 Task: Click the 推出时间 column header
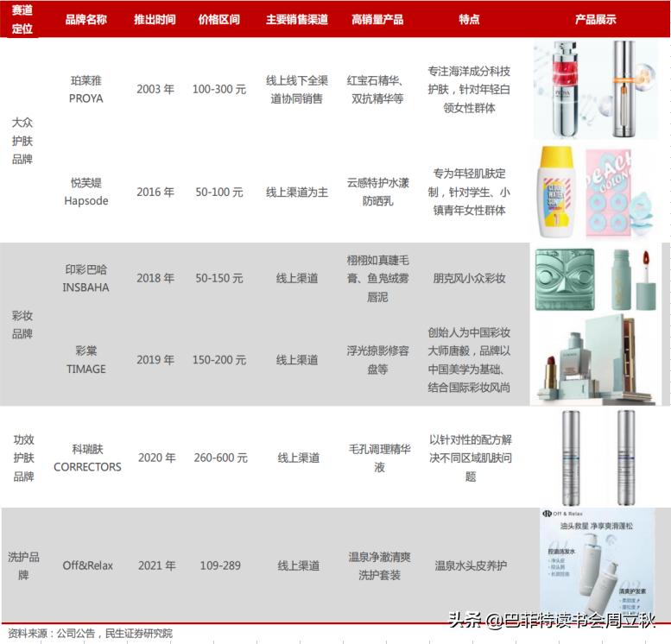(x=155, y=19)
